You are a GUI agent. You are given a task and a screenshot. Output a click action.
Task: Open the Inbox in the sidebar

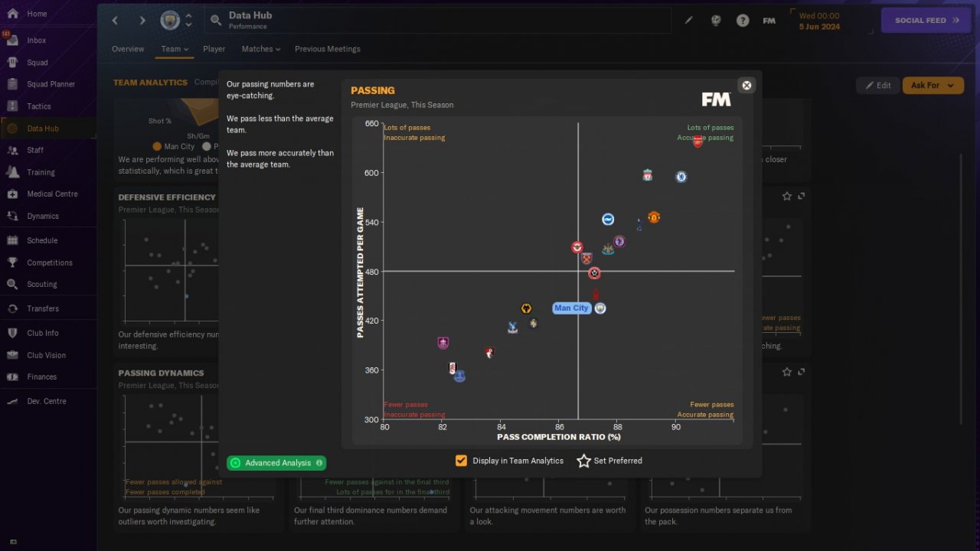tap(37, 41)
